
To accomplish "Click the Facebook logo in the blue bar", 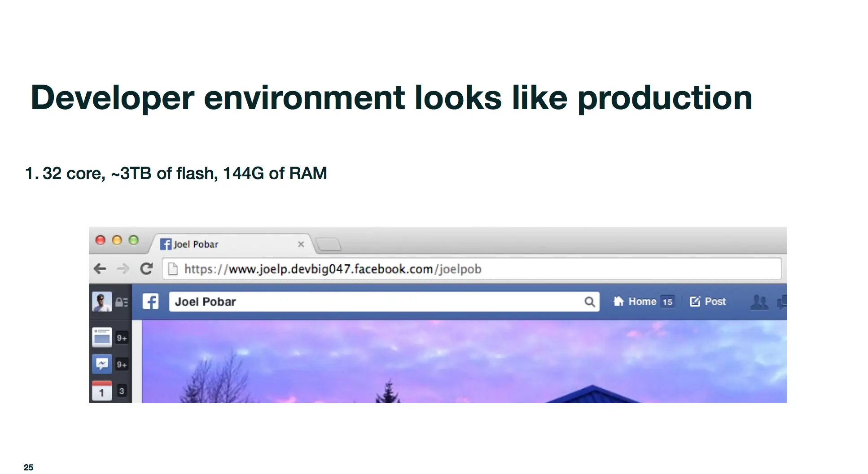I will coord(150,302).
